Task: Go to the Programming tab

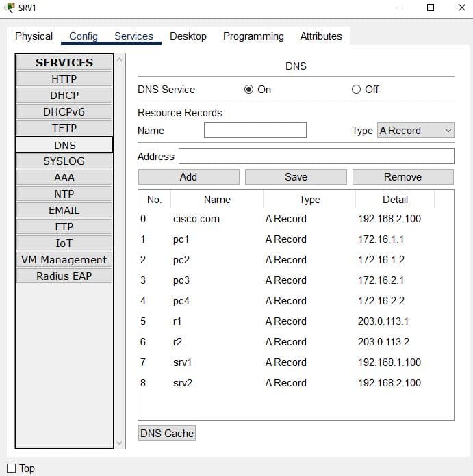Action: (x=253, y=36)
